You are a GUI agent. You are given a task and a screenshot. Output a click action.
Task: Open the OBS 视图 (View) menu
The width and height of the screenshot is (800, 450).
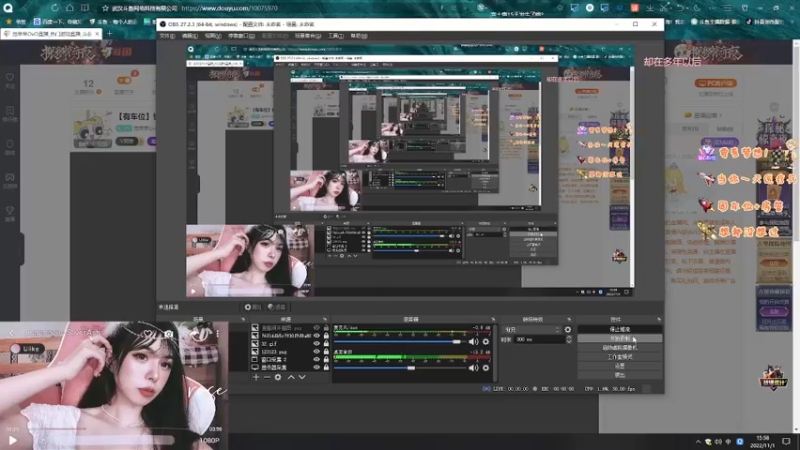coord(213,36)
